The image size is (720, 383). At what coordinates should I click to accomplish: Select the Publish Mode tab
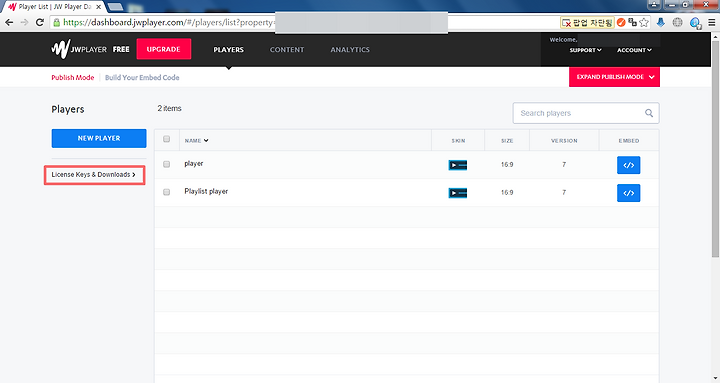pos(73,78)
